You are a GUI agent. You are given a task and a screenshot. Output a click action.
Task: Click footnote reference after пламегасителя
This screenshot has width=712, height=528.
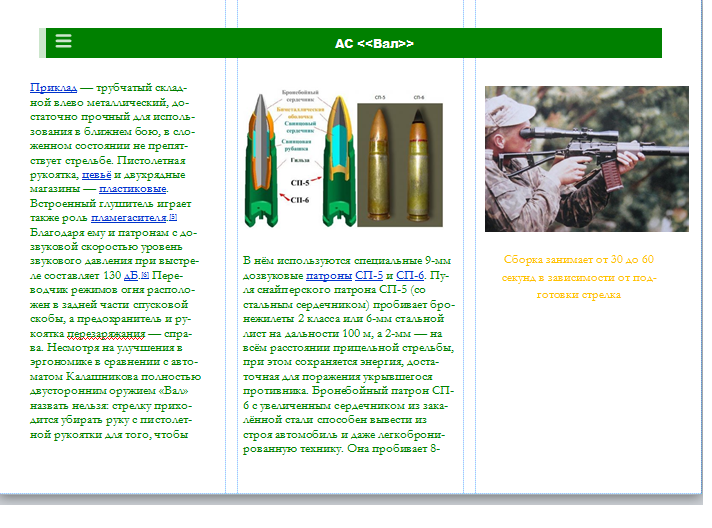(x=173, y=217)
